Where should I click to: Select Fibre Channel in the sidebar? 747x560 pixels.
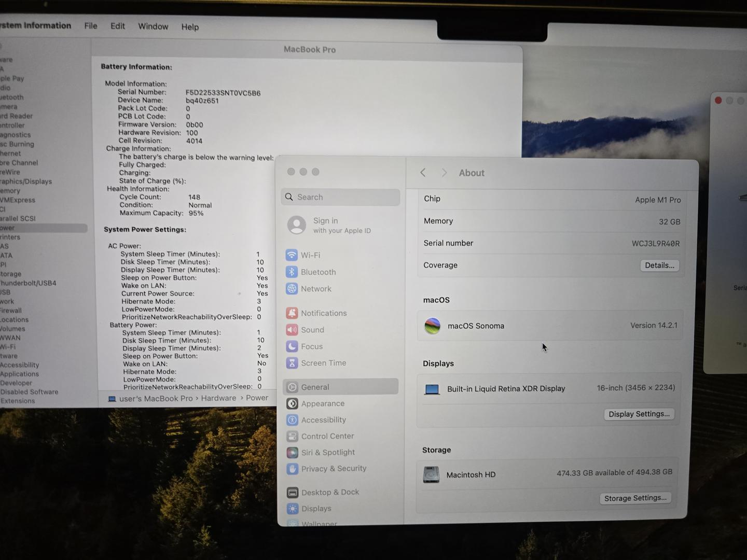[19, 163]
